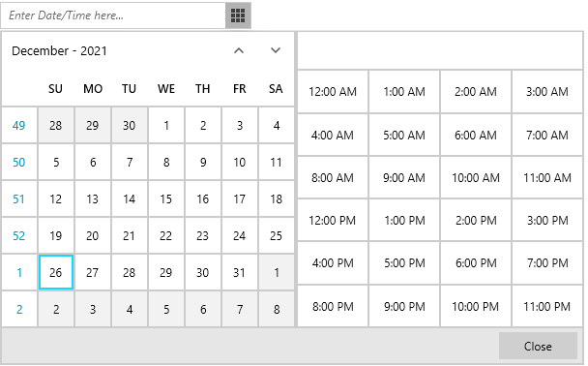Select December 10 in the calendar
Screen dimensions: 588x366
pos(239,162)
